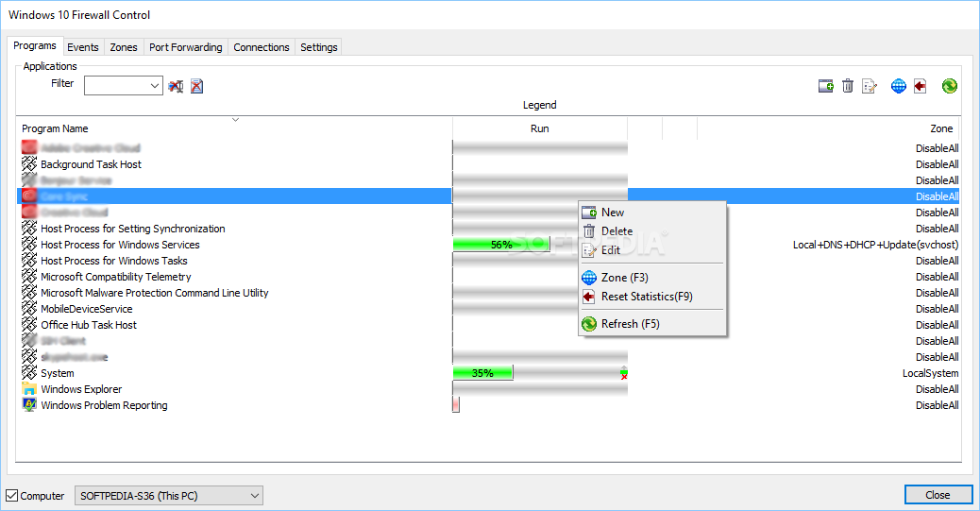Switch to the Zones tab

[x=123, y=47]
